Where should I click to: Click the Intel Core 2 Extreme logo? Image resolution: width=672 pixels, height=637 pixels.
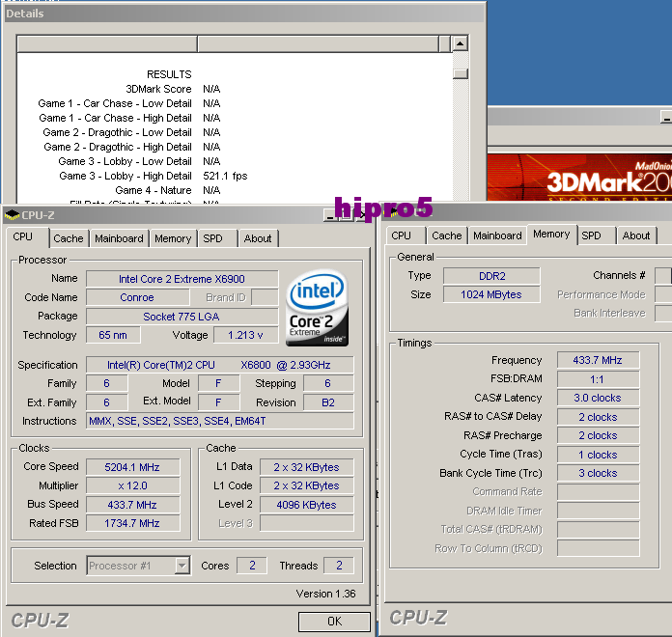click(x=317, y=307)
